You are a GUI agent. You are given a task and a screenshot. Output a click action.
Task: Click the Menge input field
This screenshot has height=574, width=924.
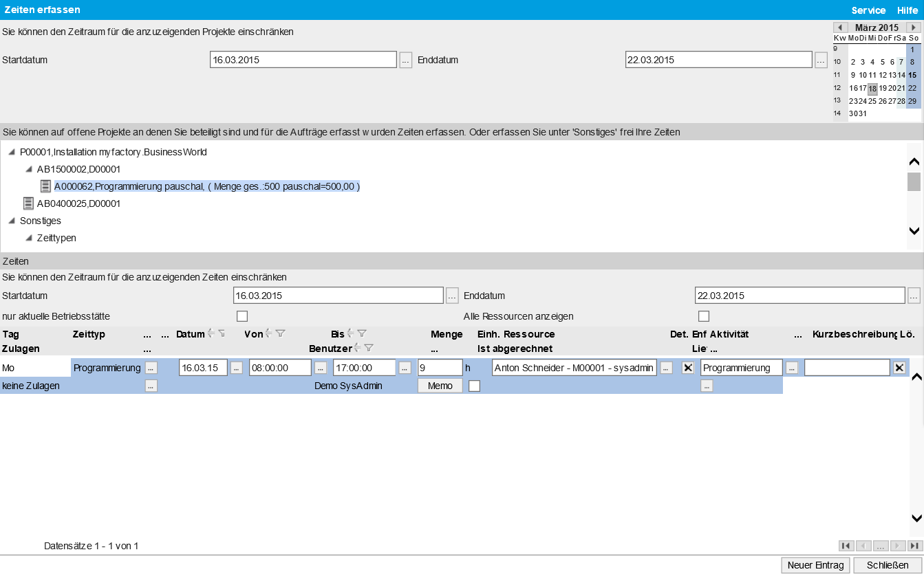[x=440, y=368]
